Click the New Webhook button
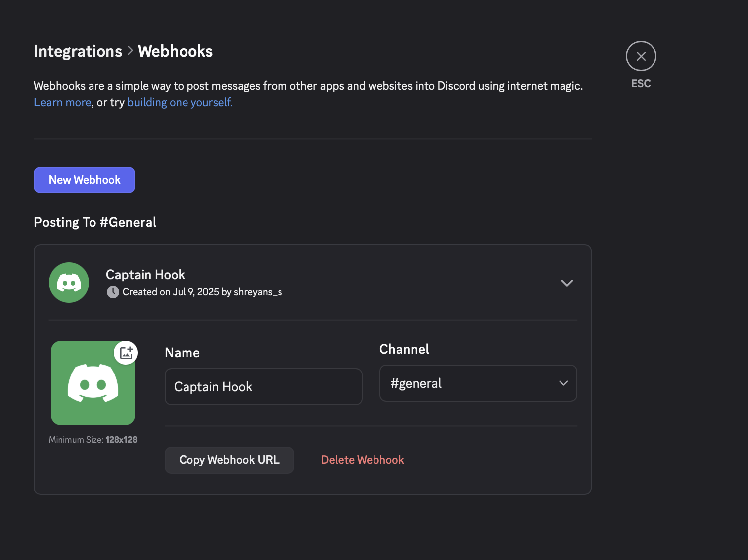748x560 pixels. pyautogui.click(x=85, y=180)
